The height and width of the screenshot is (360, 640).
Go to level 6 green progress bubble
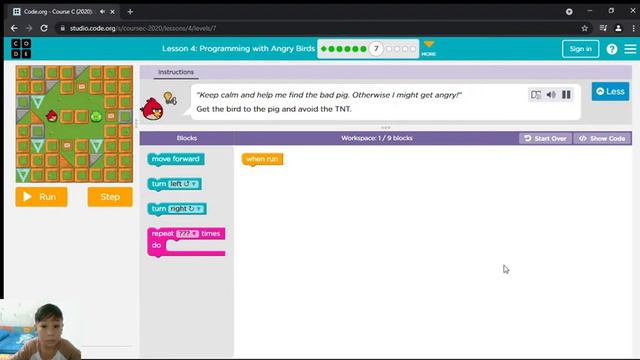point(363,49)
